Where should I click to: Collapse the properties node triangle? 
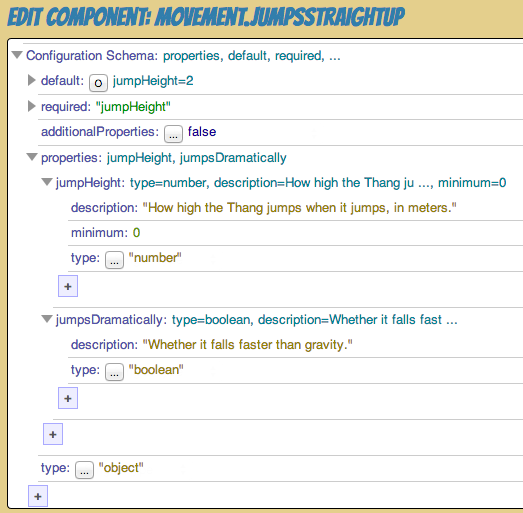pos(32,157)
